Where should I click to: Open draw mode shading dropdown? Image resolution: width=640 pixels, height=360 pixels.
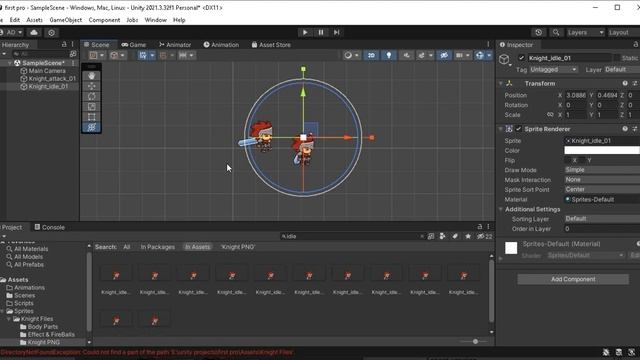351,56
